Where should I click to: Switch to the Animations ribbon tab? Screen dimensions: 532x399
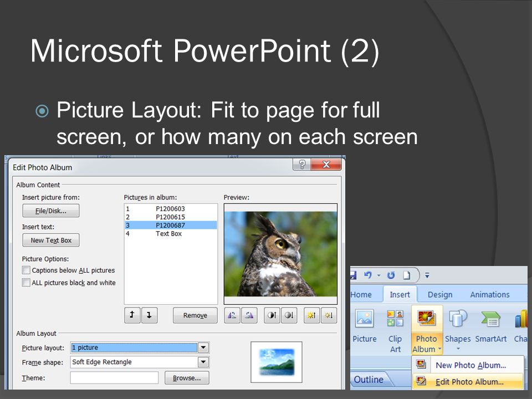tap(489, 294)
